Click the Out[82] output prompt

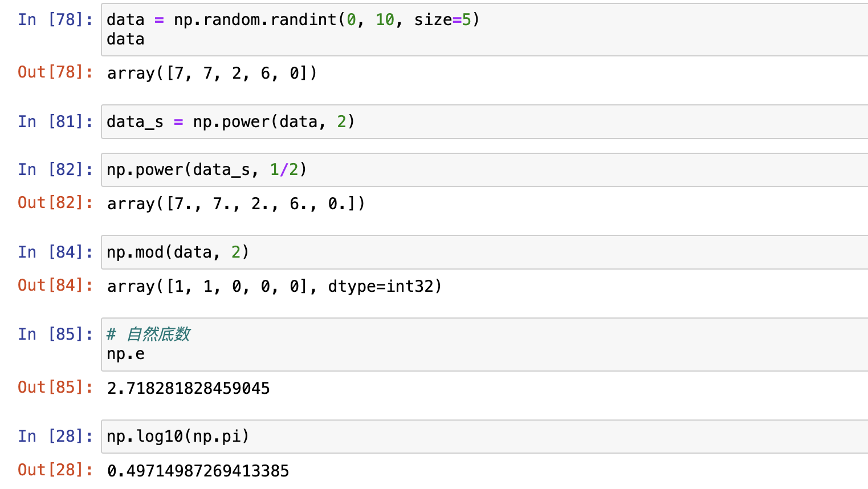(x=55, y=203)
